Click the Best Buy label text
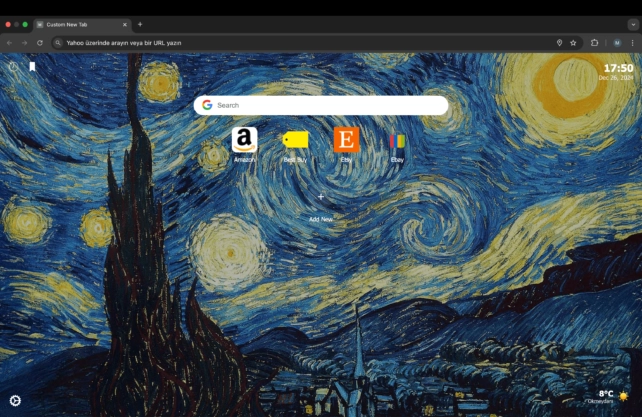Screen dimensions: 642x417 tap(295, 160)
